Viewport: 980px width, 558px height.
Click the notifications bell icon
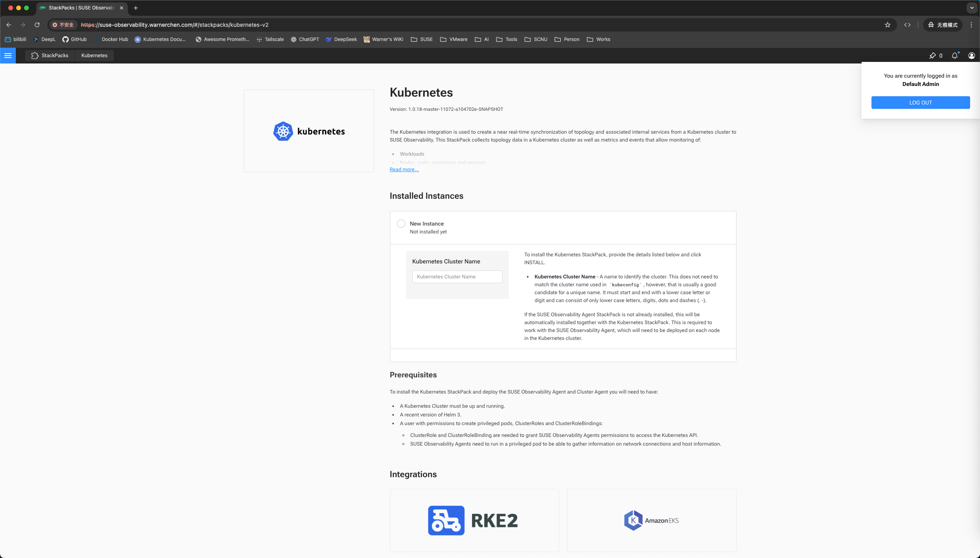pos(954,56)
